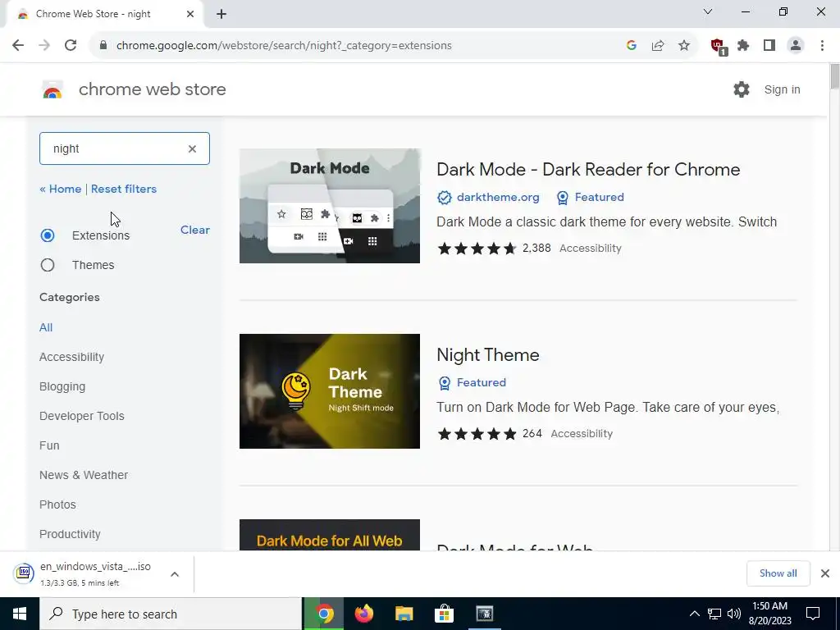Click the 2,388 ratings star row

[477, 248]
